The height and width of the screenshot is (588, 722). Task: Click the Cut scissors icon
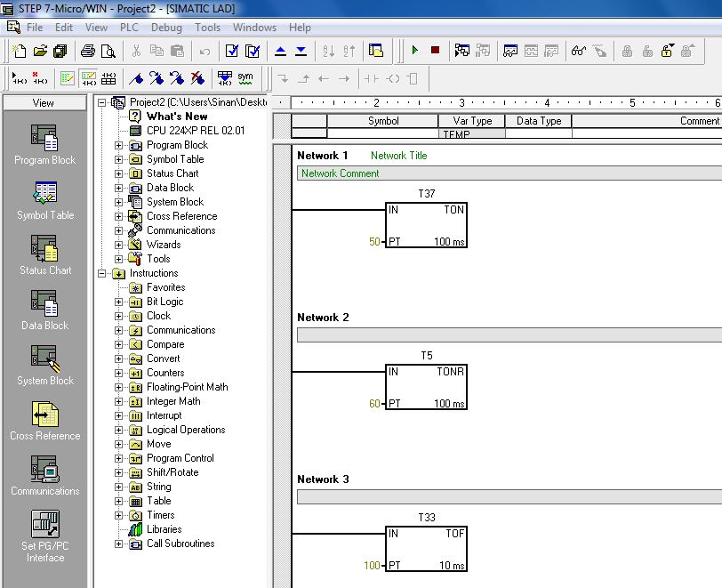coord(136,51)
